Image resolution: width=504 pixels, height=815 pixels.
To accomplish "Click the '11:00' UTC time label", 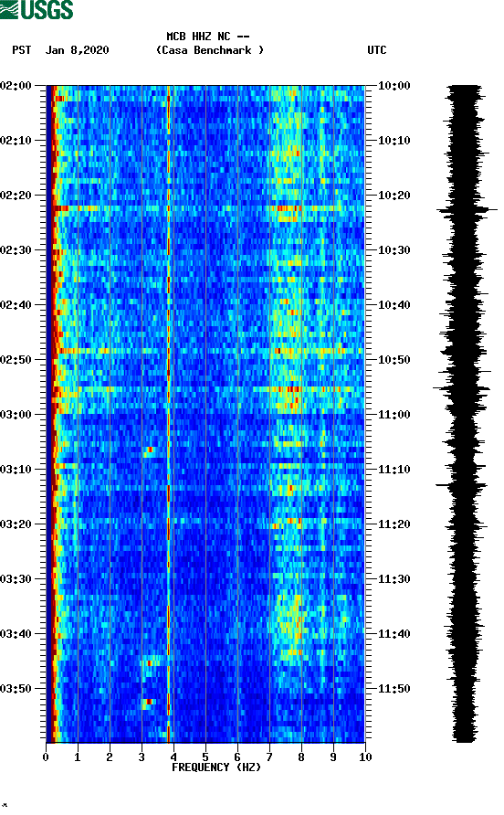I will (394, 414).
